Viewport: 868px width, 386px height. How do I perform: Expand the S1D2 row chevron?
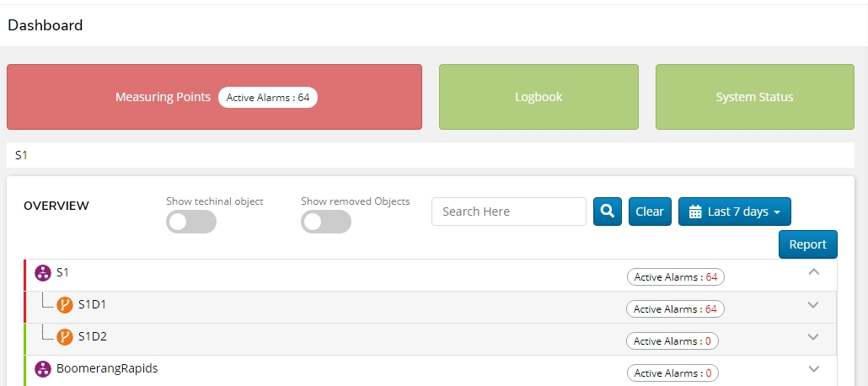813,337
